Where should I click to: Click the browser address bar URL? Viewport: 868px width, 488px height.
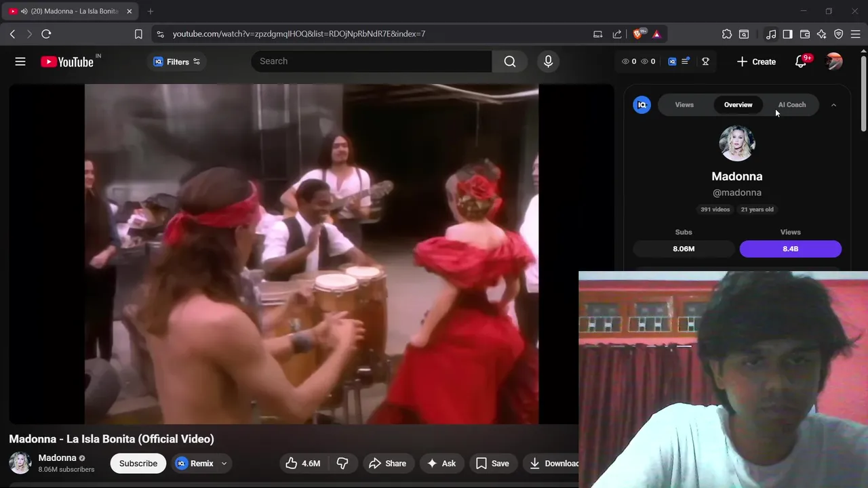[298, 34]
